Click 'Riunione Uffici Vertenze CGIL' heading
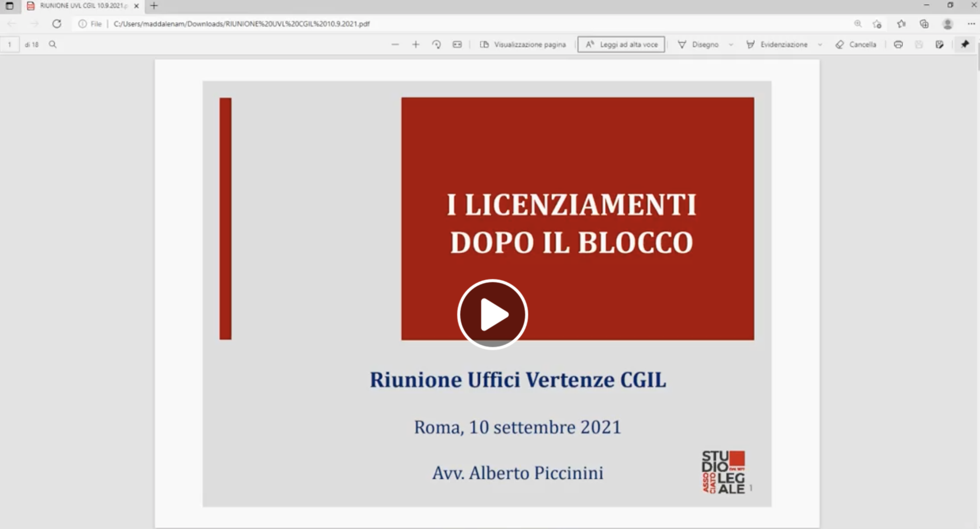Viewport: 980px width, 529px height. point(518,380)
